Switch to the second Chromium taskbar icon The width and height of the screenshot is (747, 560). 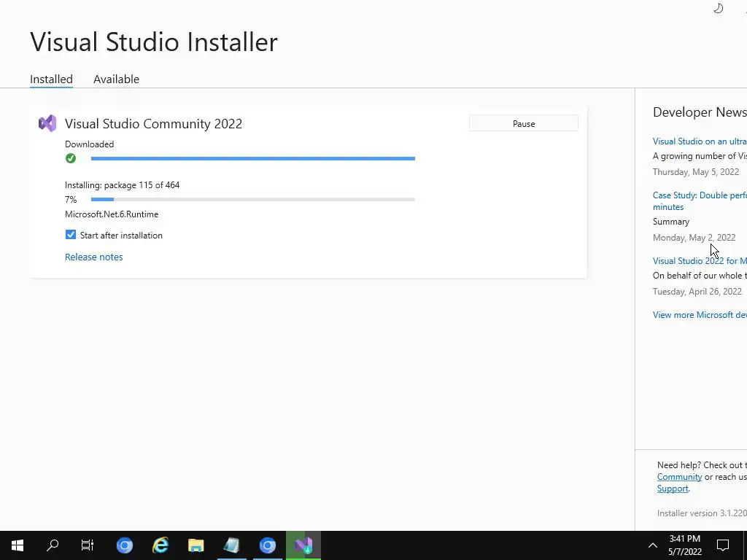coord(267,545)
